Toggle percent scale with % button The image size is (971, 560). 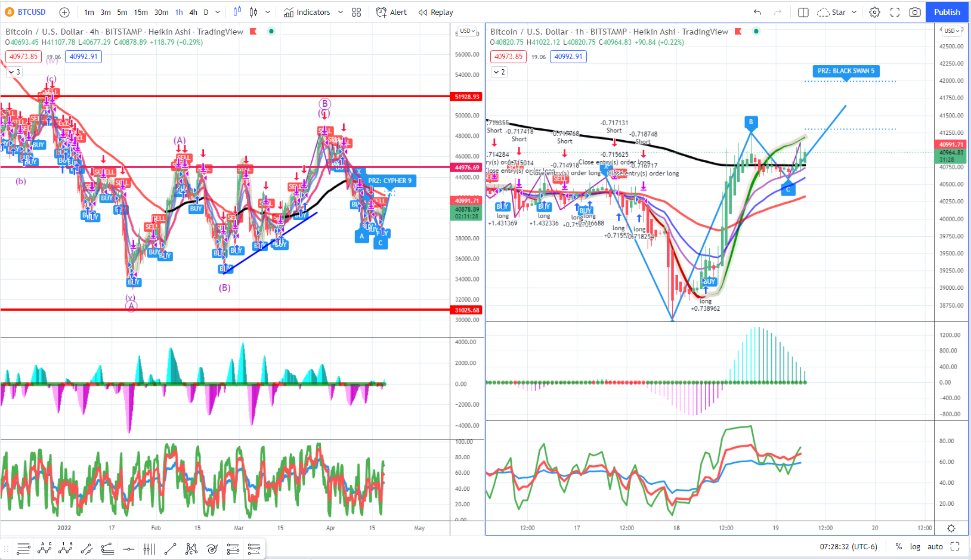tap(898, 546)
